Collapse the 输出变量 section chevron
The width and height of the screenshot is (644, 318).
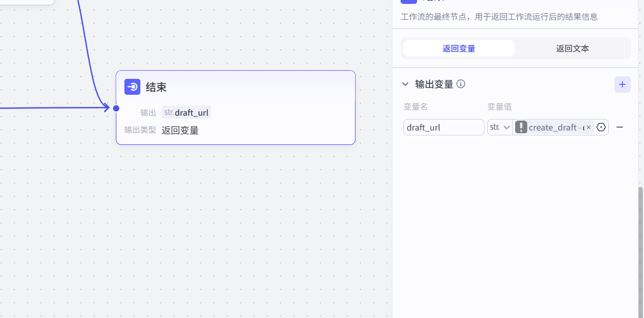[x=405, y=84]
